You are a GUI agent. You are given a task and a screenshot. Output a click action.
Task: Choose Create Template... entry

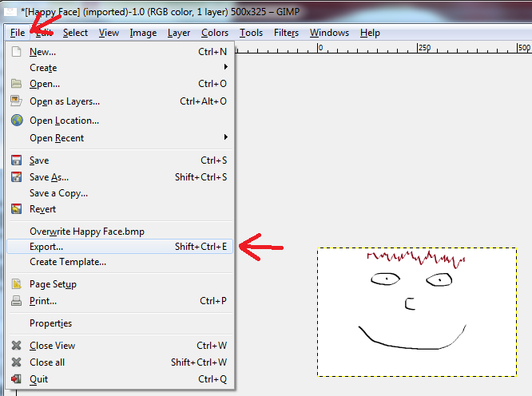(x=120, y=262)
